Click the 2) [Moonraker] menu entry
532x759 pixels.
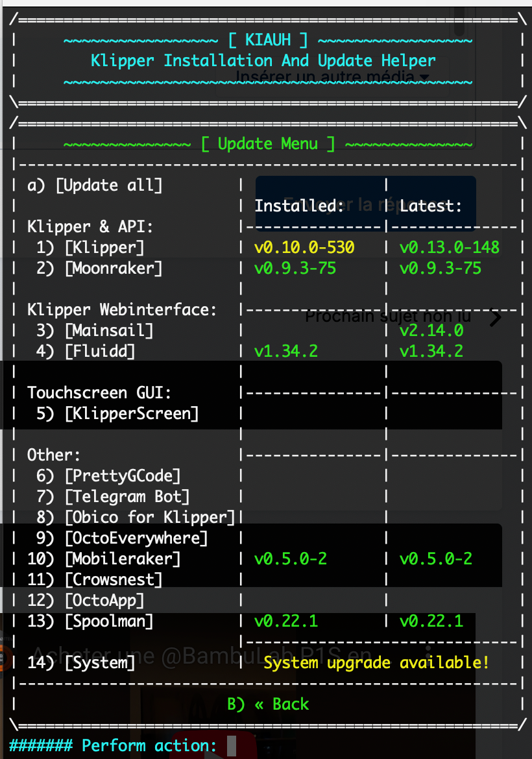coord(99,268)
